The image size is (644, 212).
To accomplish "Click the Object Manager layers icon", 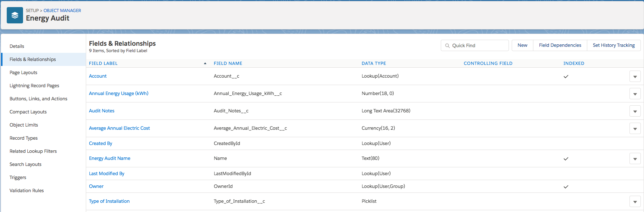I will point(15,15).
